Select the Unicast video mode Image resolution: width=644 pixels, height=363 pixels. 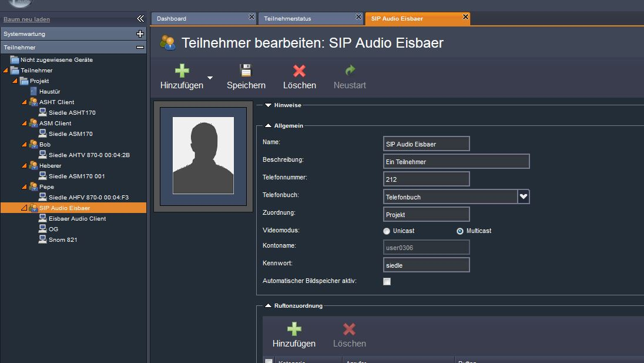tap(387, 231)
